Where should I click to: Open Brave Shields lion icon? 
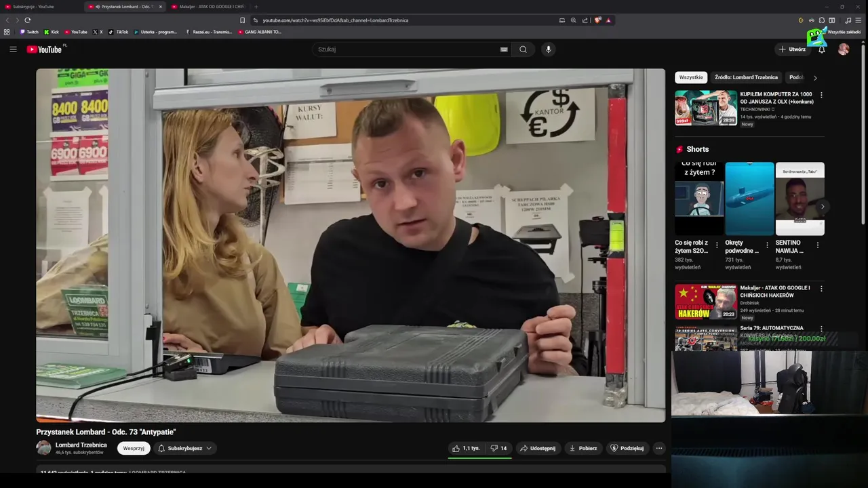click(x=597, y=20)
